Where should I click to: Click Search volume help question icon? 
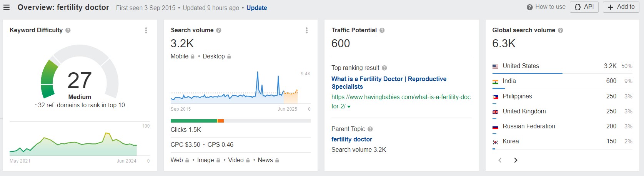(x=219, y=30)
